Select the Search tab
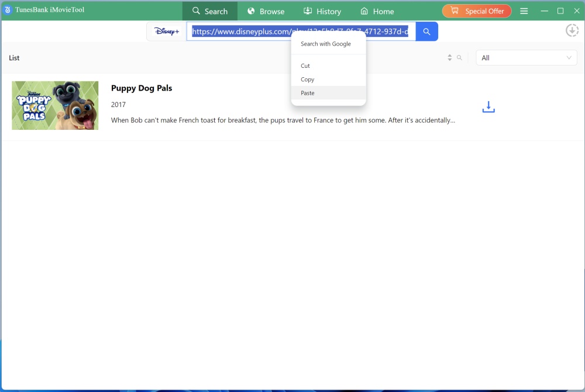 pyautogui.click(x=210, y=11)
